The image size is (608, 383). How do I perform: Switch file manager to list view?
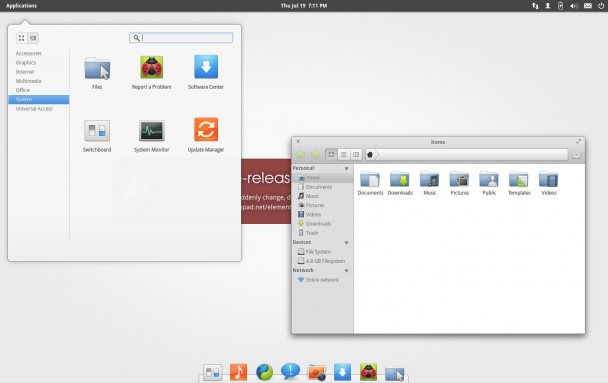click(x=344, y=155)
